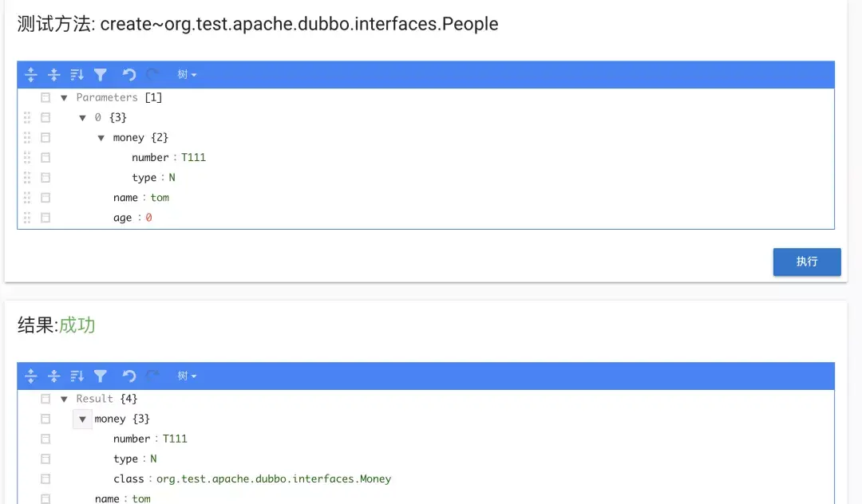862x504 pixels.
Task: Collapse the money node in the parameters tree
Action: coord(101,138)
